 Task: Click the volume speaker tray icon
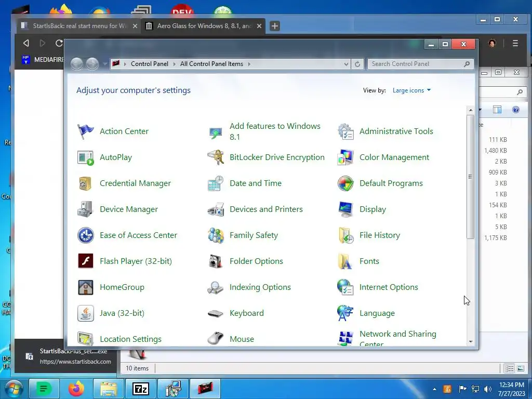(x=488, y=389)
